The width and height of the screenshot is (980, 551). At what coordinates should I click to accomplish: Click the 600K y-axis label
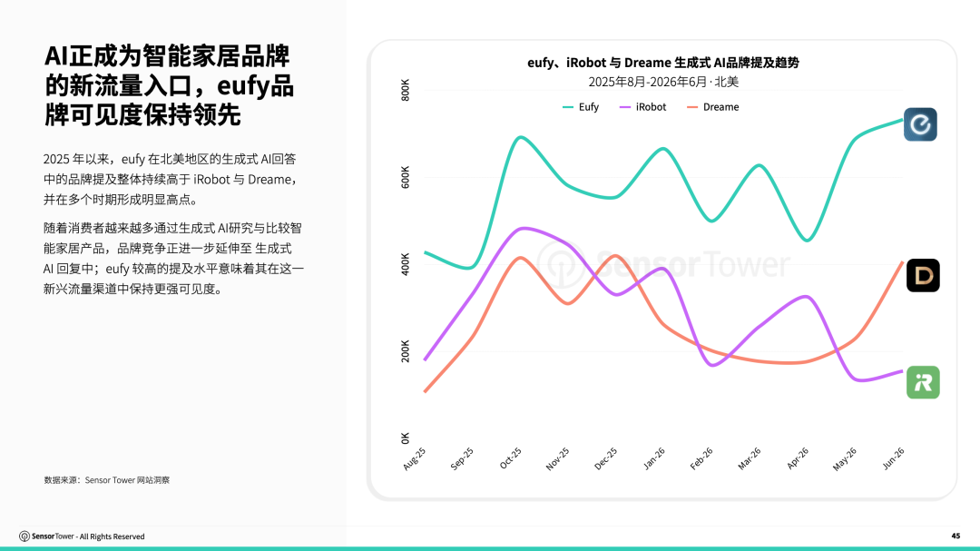[x=405, y=178]
